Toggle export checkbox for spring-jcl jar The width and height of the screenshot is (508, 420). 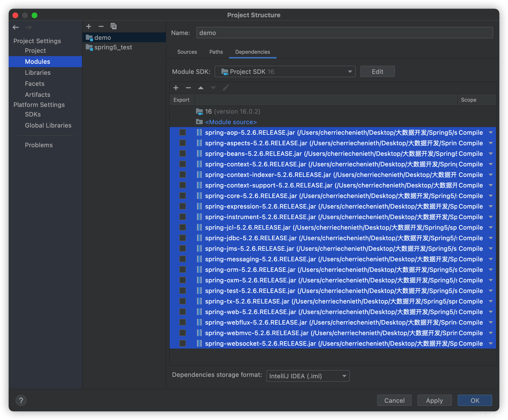183,227
